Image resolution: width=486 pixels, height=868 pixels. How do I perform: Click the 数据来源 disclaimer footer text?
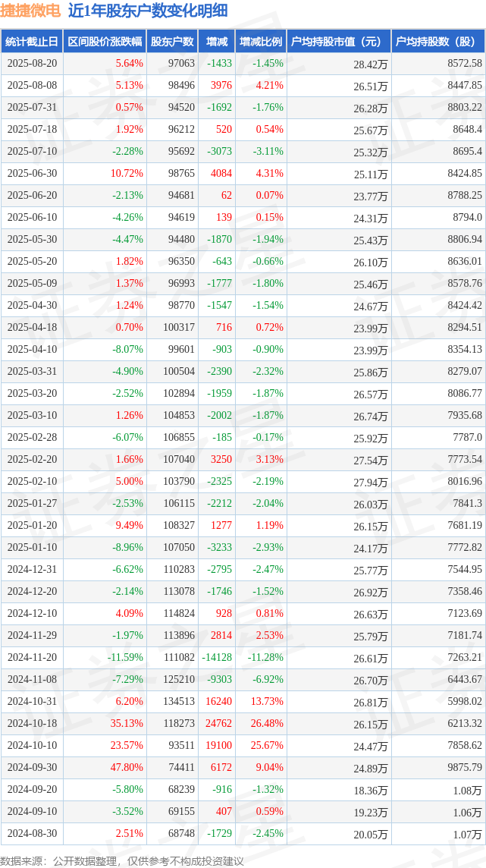[121, 861]
